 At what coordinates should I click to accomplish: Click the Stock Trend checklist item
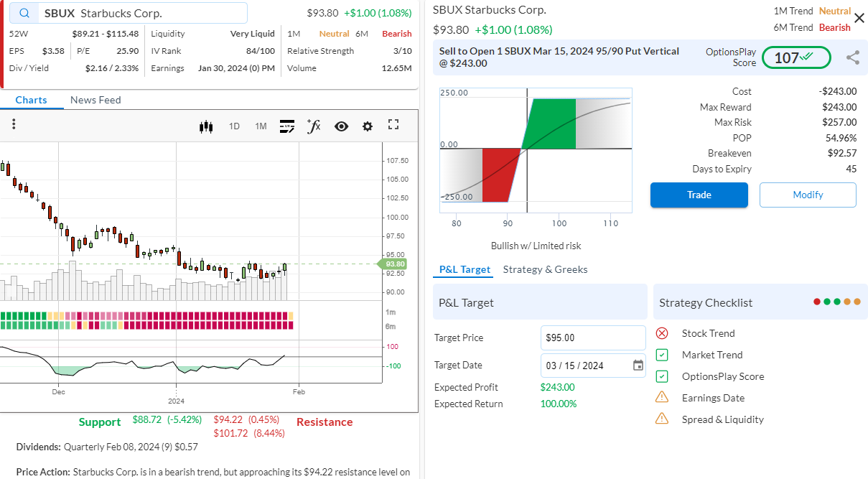pos(709,333)
